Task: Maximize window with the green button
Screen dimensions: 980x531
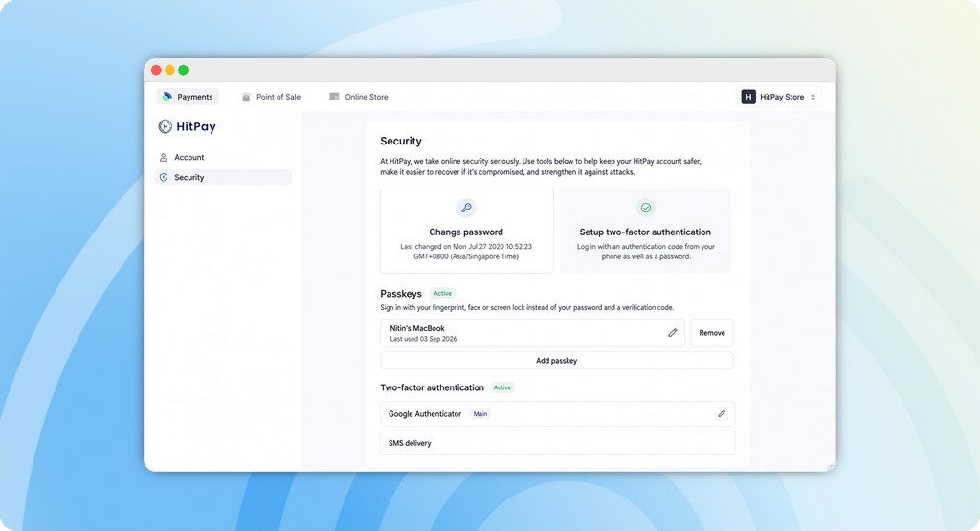Action: [x=183, y=70]
